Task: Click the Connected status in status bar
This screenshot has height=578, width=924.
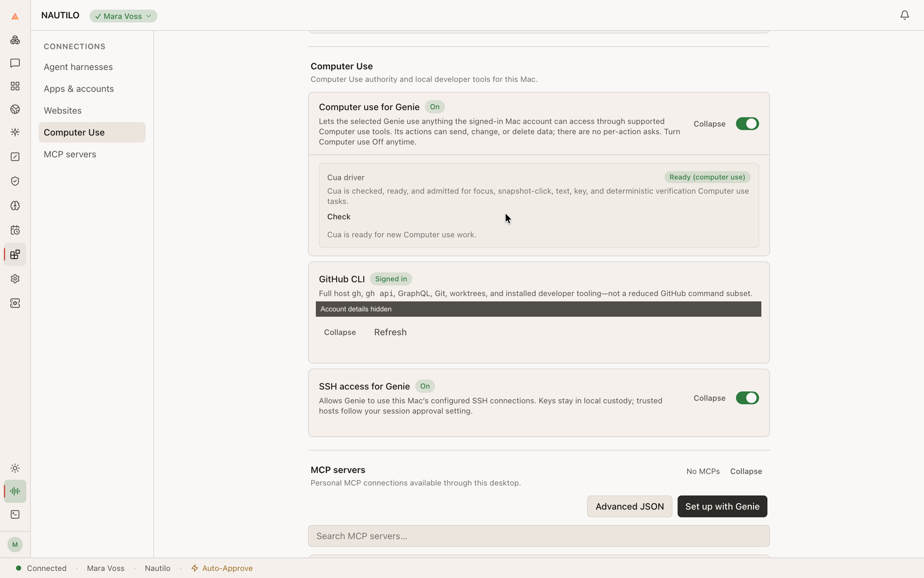Action: click(41, 569)
